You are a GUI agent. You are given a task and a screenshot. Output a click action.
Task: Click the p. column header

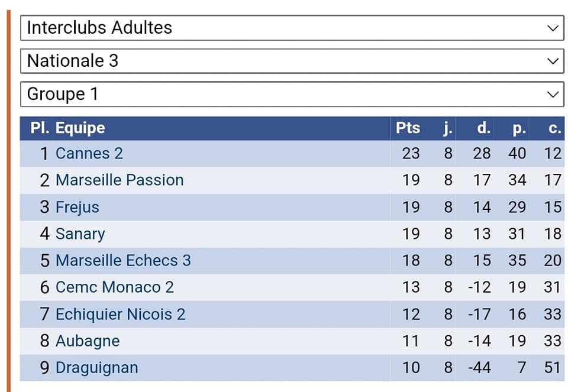pyautogui.click(x=519, y=128)
